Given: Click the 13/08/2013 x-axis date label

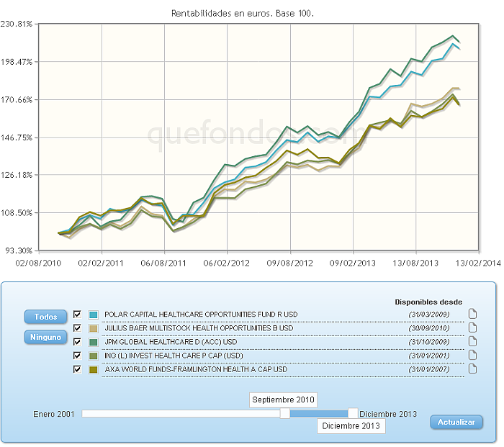Looking at the screenshot, I should 415,263.
